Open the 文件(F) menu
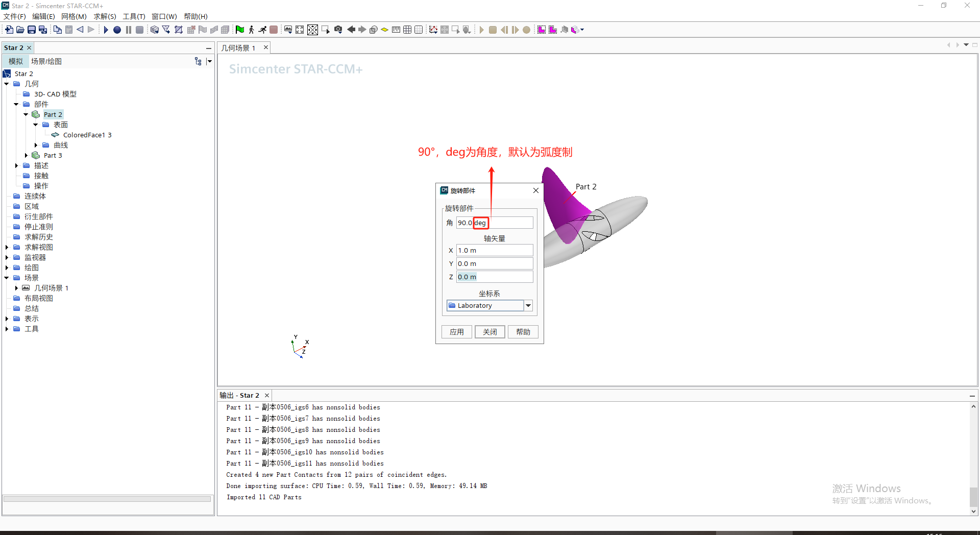The height and width of the screenshot is (535, 980). coord(15,16)
